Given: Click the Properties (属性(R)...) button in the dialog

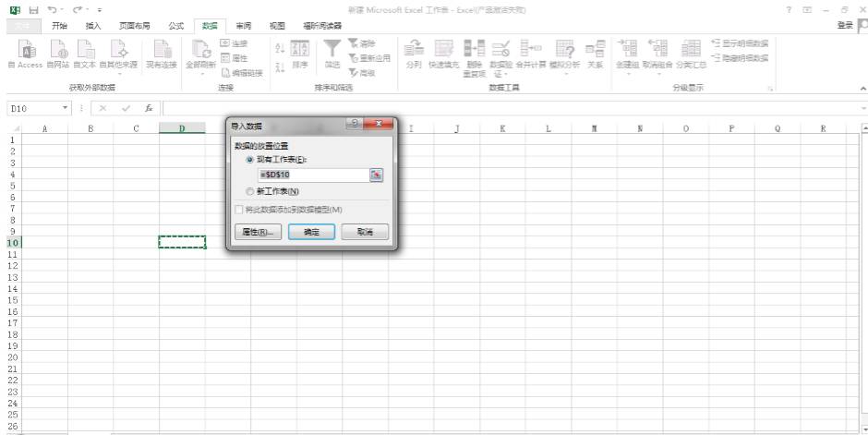Looking at the screenshot, I should coord(258,232).
